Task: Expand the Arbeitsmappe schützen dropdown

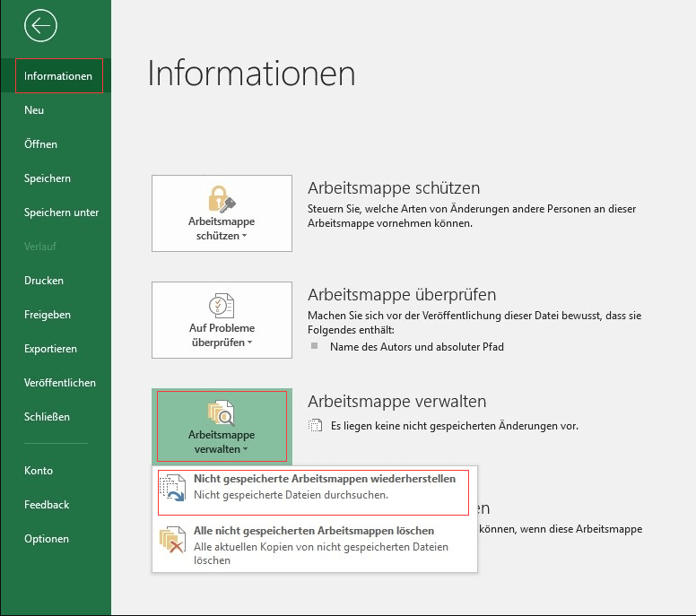Action: [x=222, y=229]
